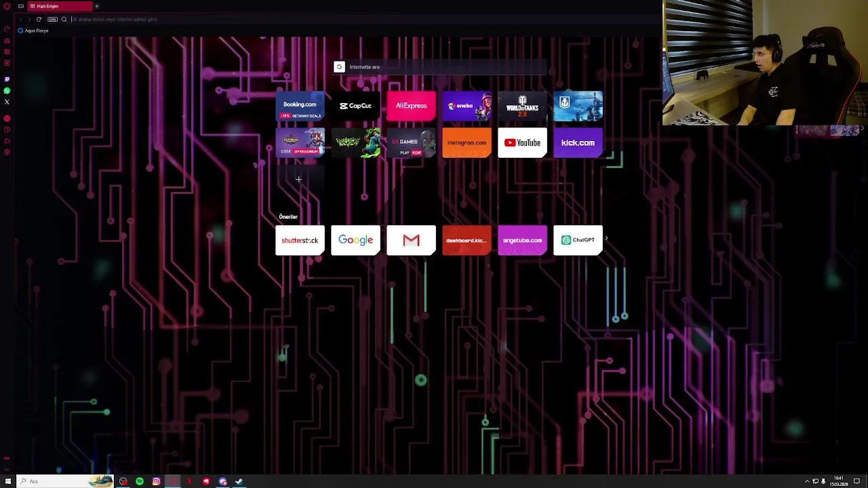Viewport: 868px width, 488px height.
Task: Go back with the back arrow
Action: click(x=20, y=19)
